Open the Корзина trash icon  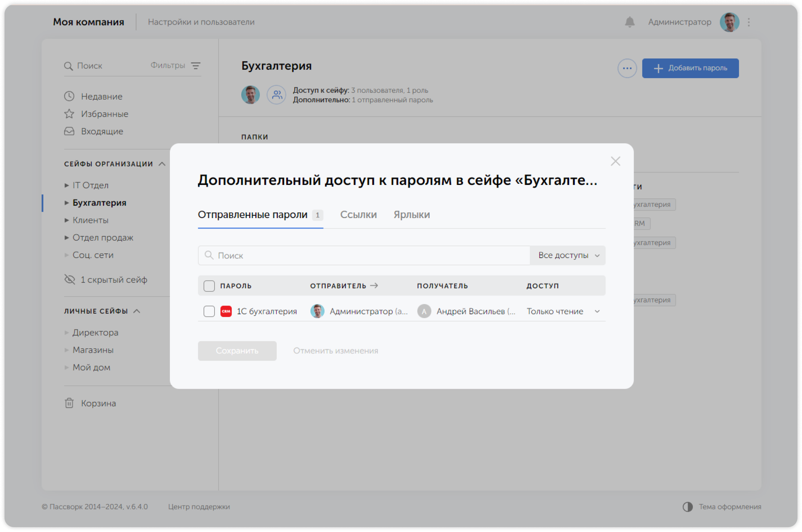[68, 403]
